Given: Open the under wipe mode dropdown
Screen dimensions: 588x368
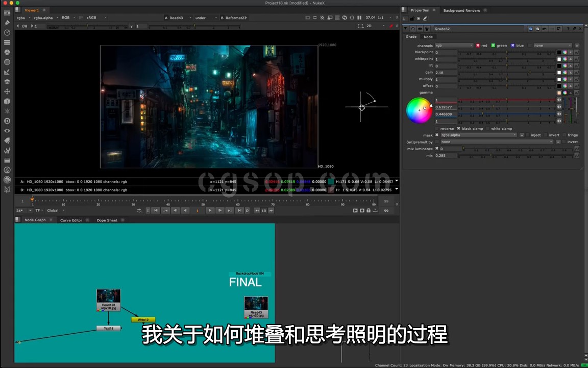Looking at the screenshot, I should click(206, 18).
